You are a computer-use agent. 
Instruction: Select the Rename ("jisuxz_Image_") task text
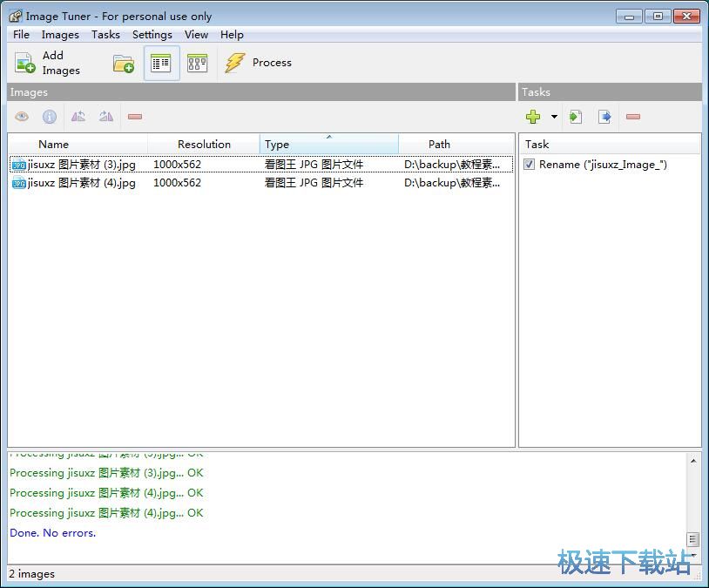pos(603,164)
